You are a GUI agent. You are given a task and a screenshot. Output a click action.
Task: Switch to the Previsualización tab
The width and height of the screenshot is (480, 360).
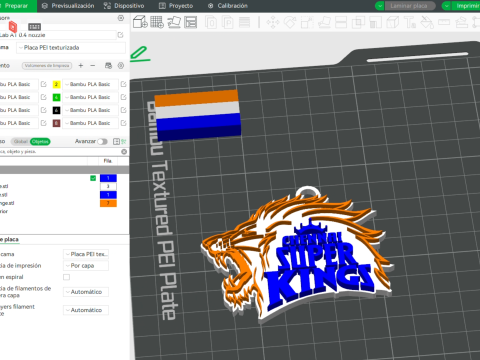coord(68,6)
